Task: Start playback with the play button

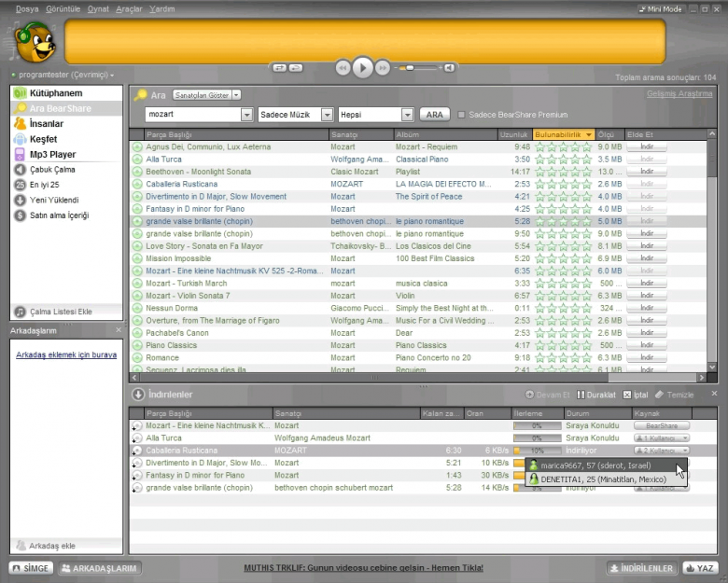Action: 363,68
